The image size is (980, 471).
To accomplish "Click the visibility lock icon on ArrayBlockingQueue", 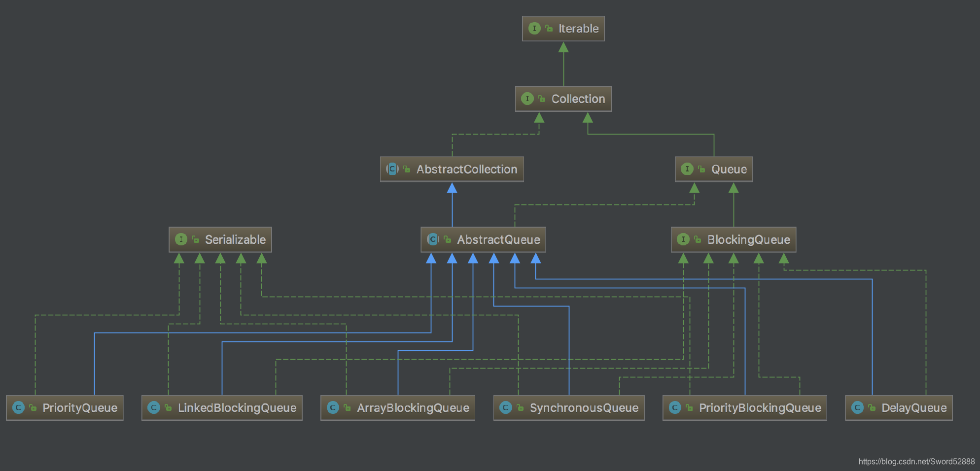I will click(x=347, y=408).
